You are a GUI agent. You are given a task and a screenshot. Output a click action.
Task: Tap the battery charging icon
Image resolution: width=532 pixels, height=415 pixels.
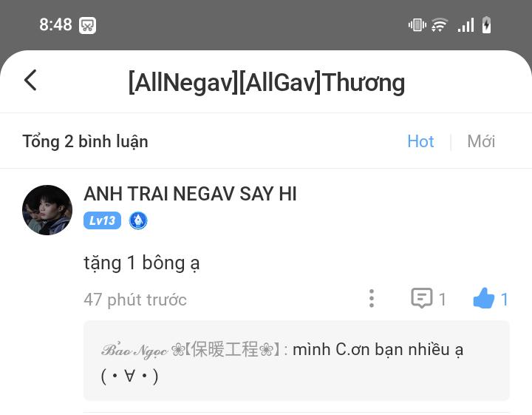[486, 25]
